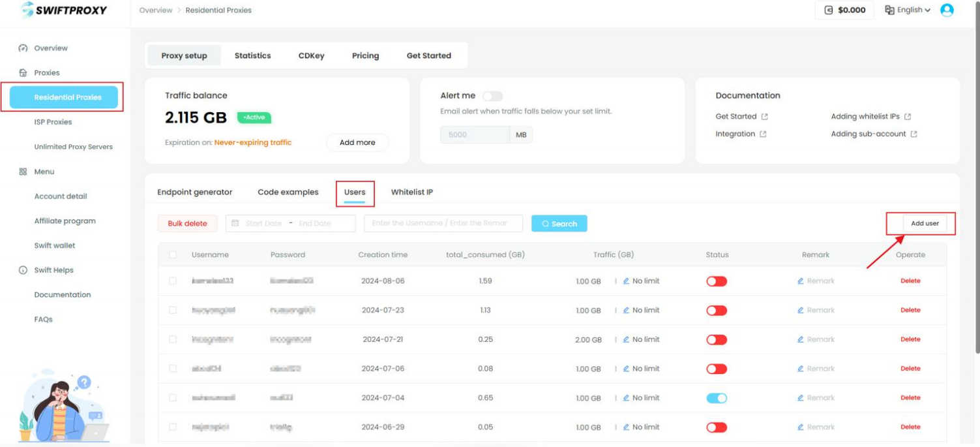The width and height of the screenshot is (980, 447).
Task: Switch to the Statistics tab
Action: pyautogui.click(x=252, y=55)
